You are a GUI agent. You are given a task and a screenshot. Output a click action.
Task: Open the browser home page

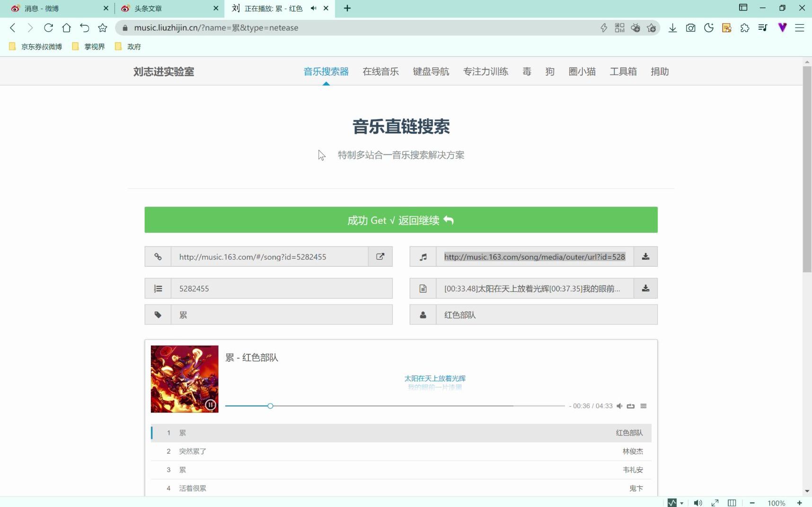[66, 28]
